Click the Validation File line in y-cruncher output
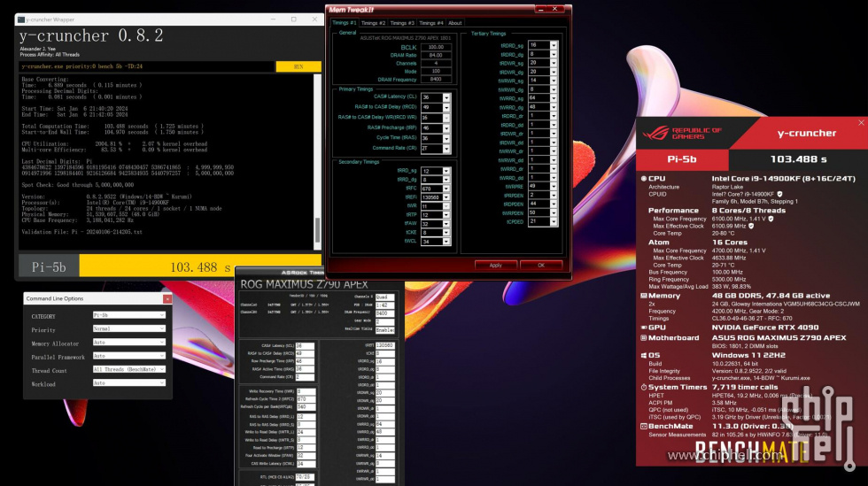This screenshot has width=868, height=486. [81, 232]
